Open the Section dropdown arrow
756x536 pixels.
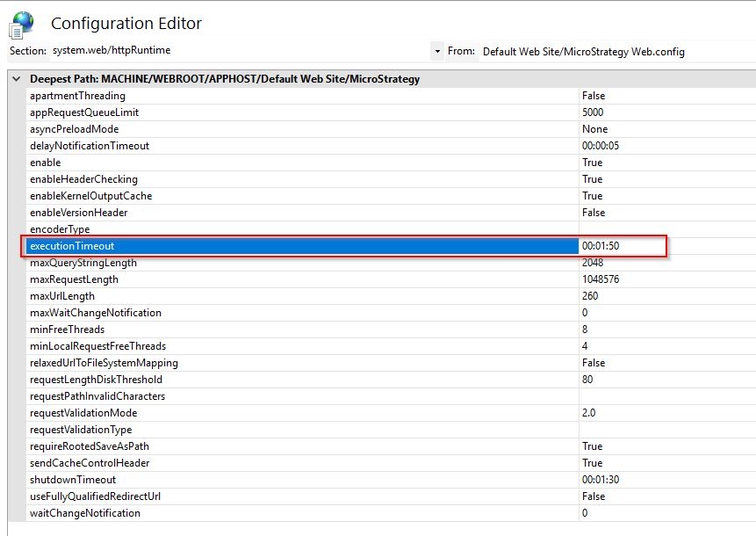click(x=437, y=52)
